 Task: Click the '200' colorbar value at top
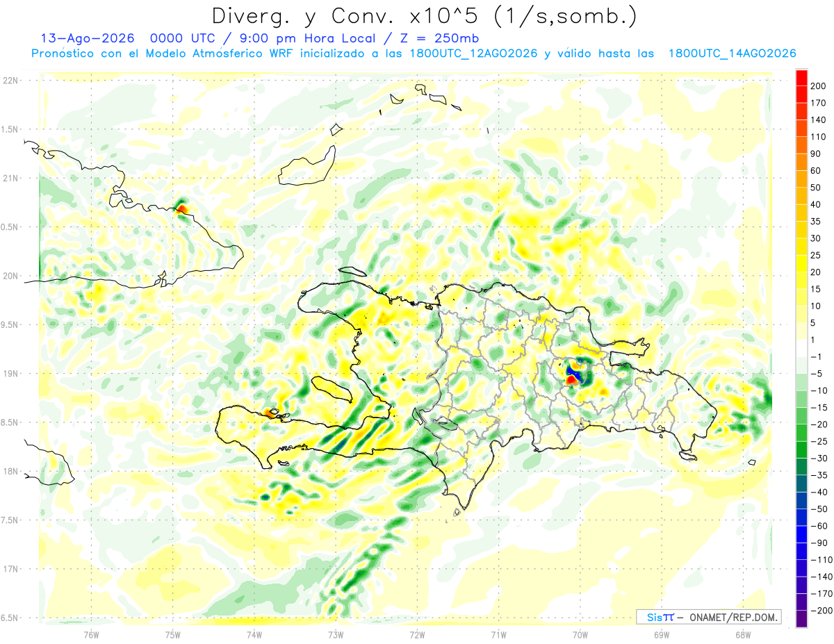819,86
